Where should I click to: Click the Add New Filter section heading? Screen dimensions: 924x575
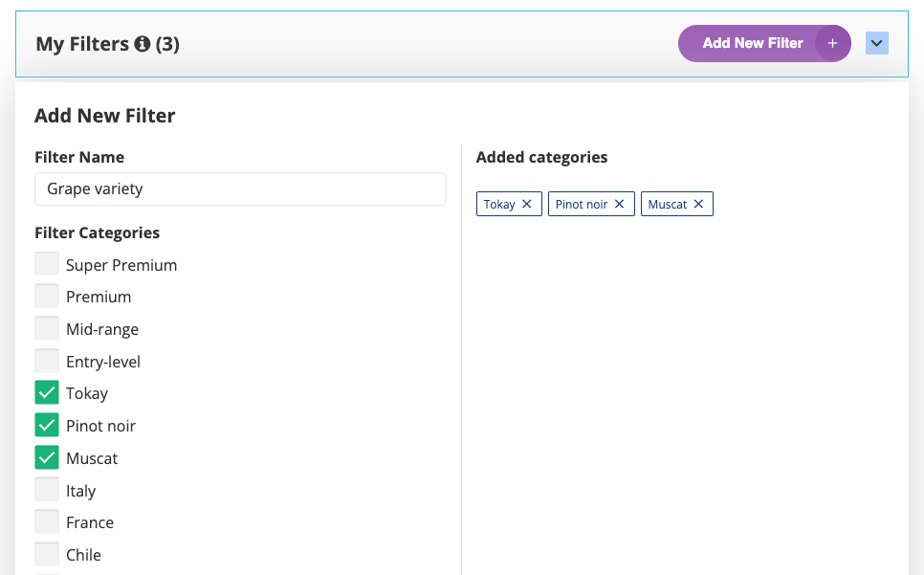click(105, 116)
